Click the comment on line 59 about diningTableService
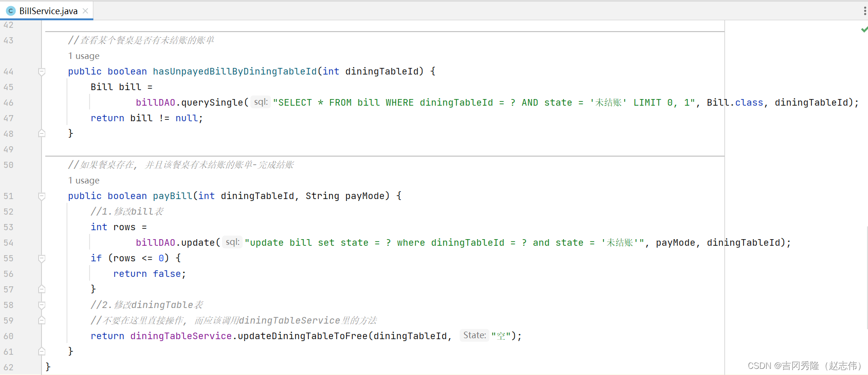 [234, 320]
